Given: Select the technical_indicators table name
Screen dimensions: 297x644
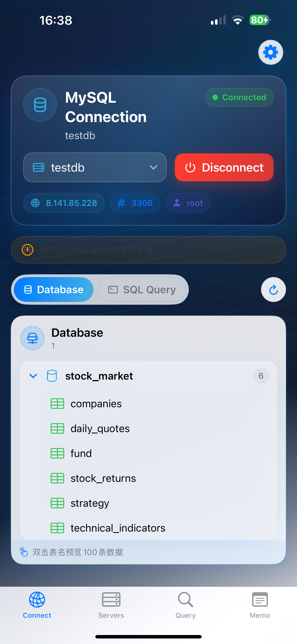Looking at the screenshot, I should coord(118,528).
